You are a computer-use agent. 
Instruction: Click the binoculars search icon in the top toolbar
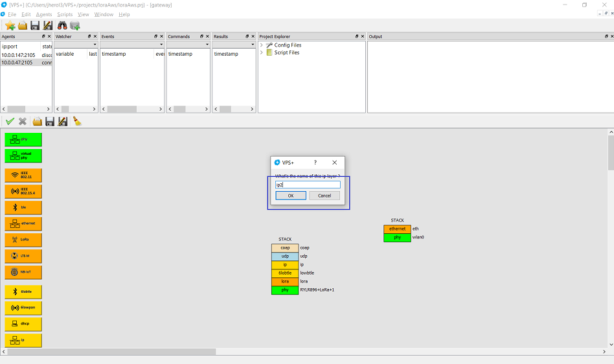pyautogui.click(x=62, y=25)
